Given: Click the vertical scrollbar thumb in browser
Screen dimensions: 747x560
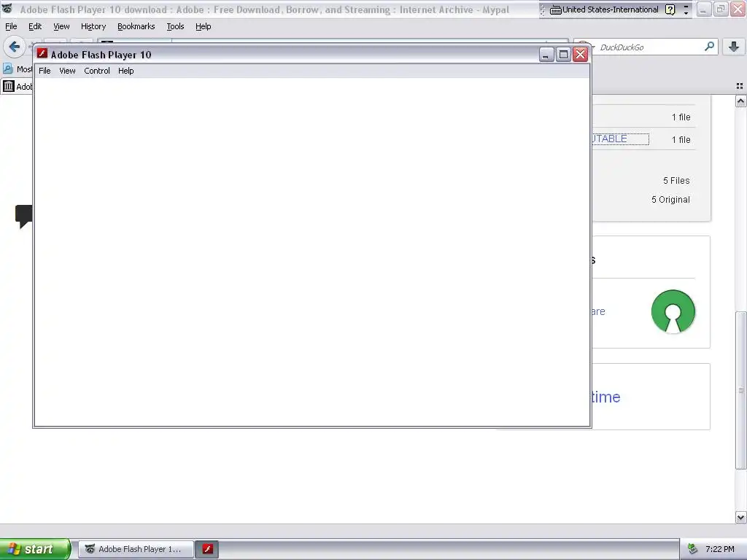Looking at the screenshot, I should (x=740, y=391).
